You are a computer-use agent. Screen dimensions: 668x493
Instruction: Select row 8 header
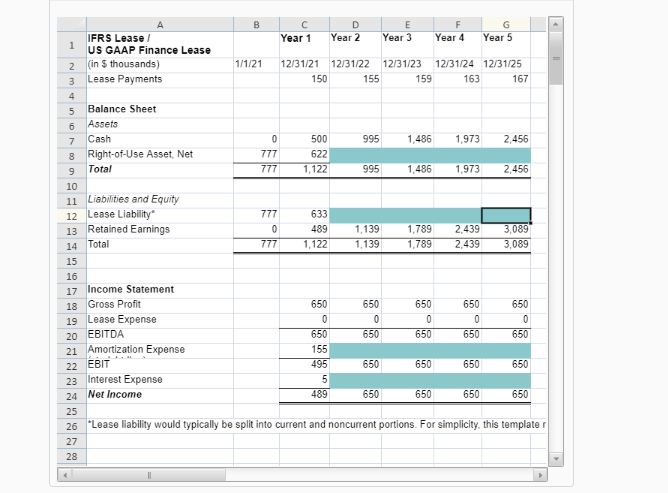[x=72, y=156]
